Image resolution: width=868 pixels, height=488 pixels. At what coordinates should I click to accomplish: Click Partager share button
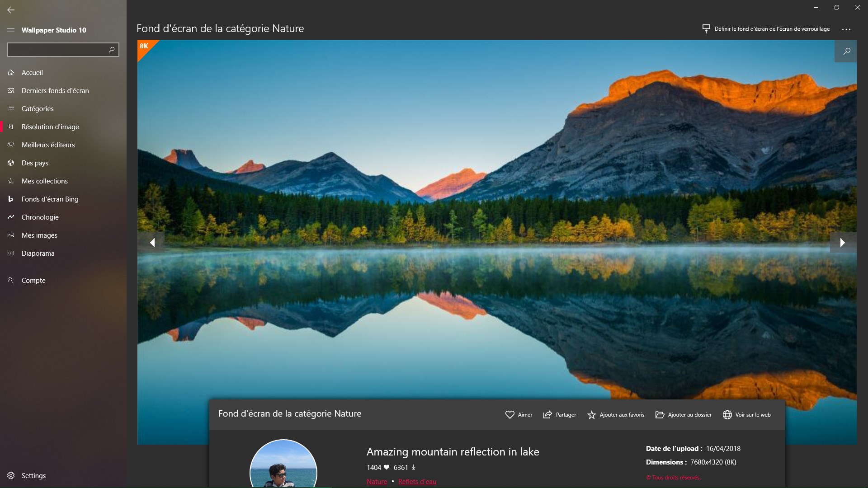pos(560,415)
